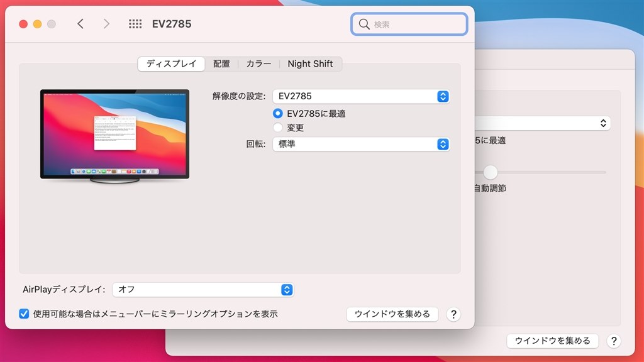Image resolution: width=644 pixels, height=362 pixels.
Task: Select the 変更 radio button
Action: click(277, 127)
